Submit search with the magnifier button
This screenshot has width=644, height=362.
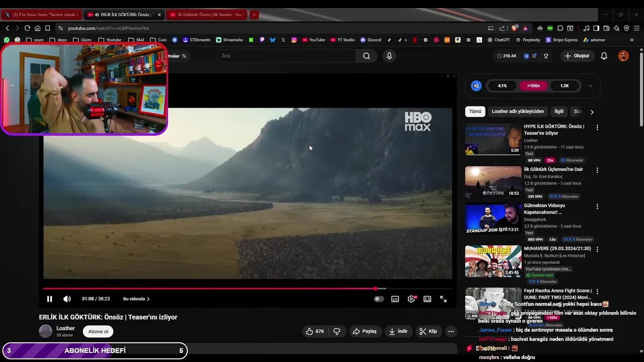[367, 56]
